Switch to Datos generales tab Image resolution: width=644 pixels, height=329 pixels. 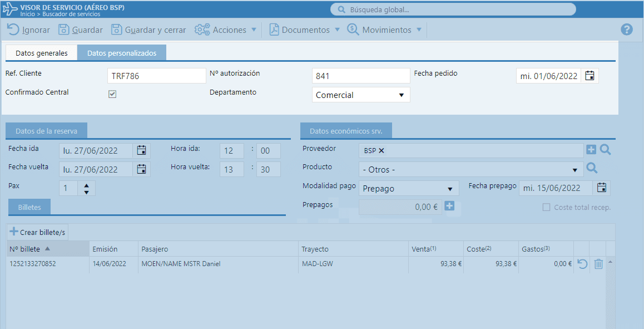[x=42, y=53]
